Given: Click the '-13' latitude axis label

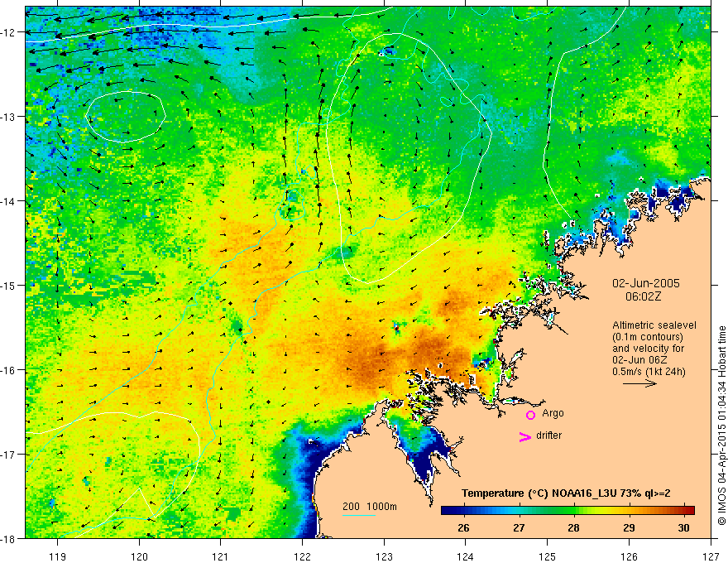Looking at the screenshot, I should (x=9, y=117).
